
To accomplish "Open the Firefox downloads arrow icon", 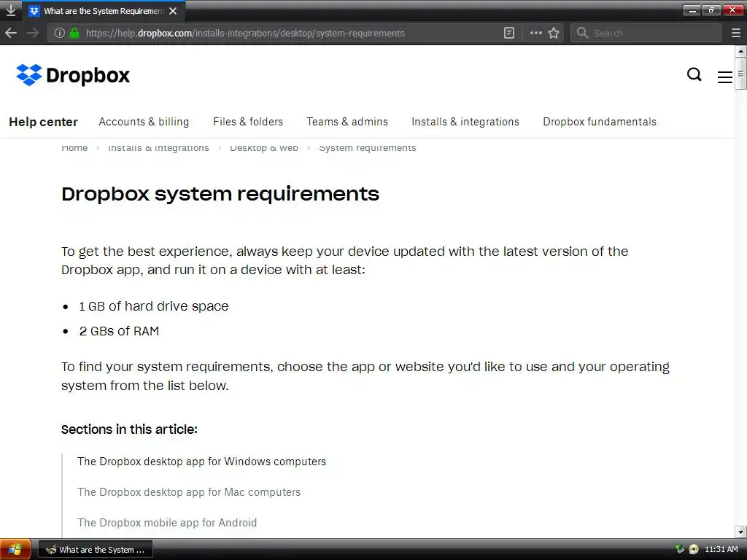I will coord(10,10).
